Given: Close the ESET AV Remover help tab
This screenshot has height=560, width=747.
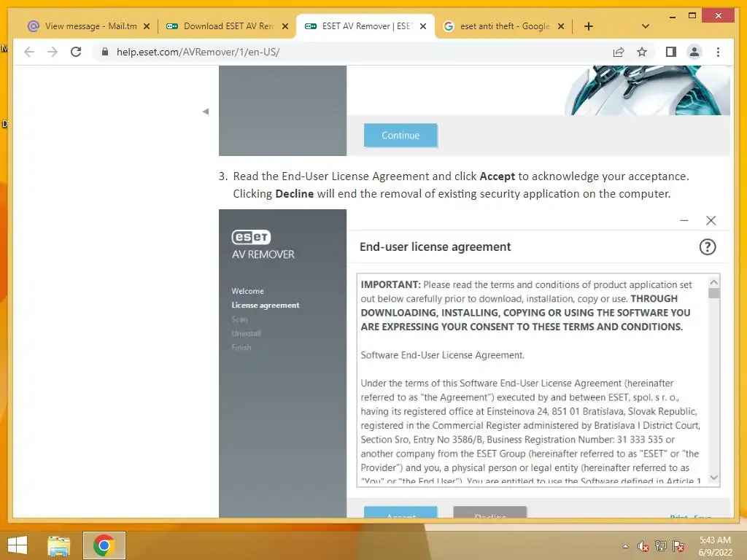Looking at the screenshot, I should [x=422, y=26].
